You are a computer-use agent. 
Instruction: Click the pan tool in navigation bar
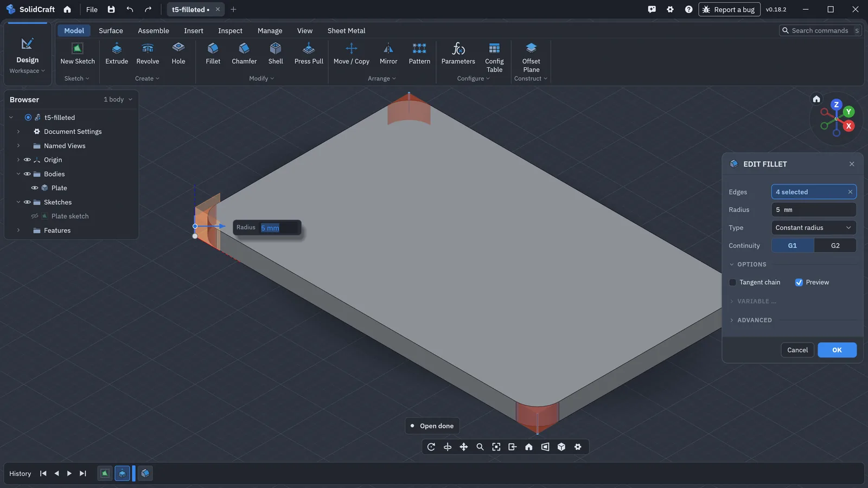tap(464, 447)
